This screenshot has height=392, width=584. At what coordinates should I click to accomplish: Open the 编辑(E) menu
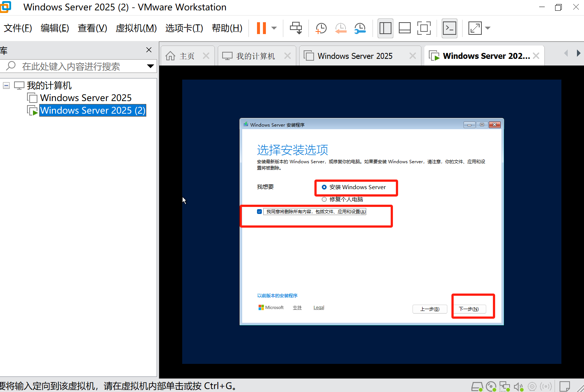pos(55,28)
